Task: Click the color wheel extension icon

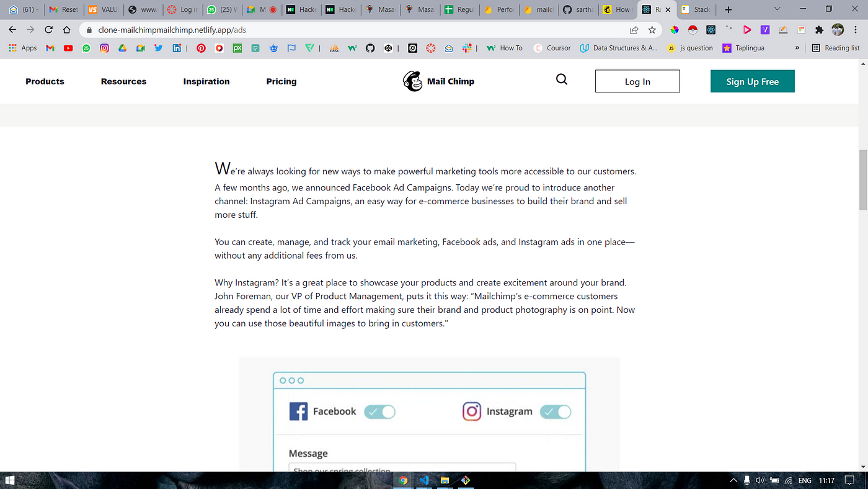Action: coord(675,30)
